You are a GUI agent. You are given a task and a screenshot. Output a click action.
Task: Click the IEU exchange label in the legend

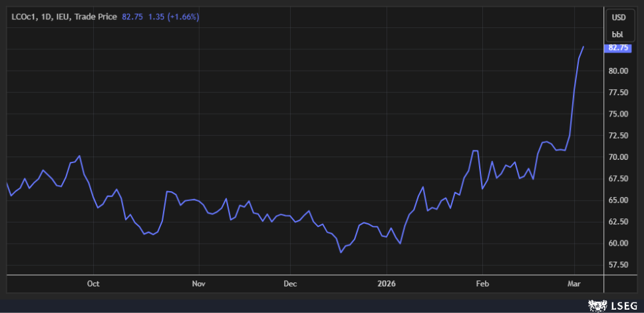click(x=66, y=16)
